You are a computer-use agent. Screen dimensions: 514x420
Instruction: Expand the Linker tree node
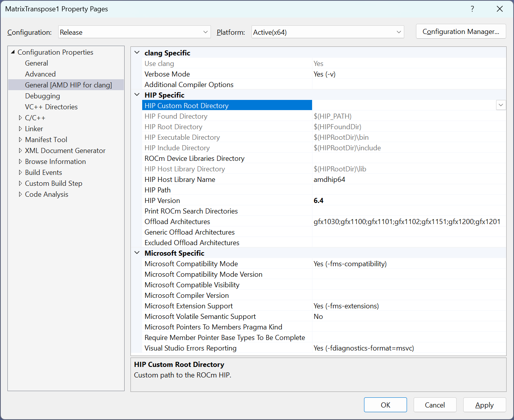tap(20, 128)
